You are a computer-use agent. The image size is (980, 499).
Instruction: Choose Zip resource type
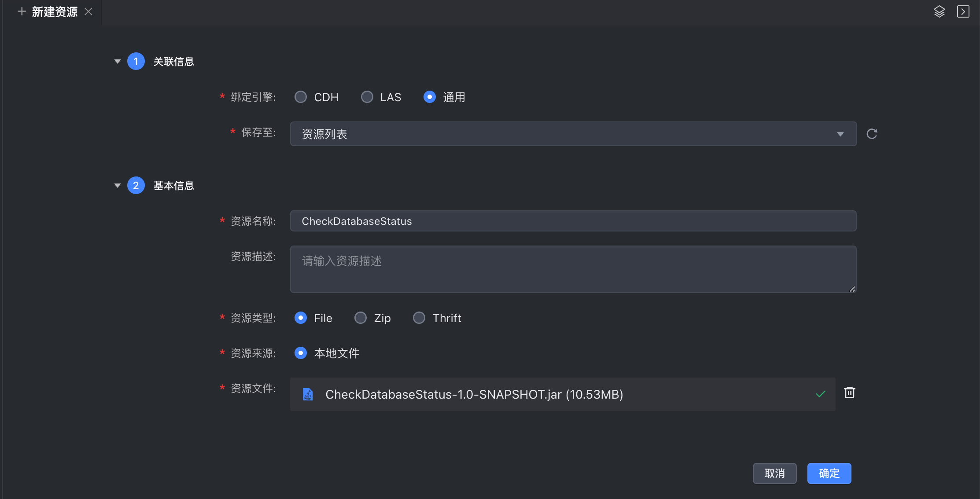coord(361,318)
